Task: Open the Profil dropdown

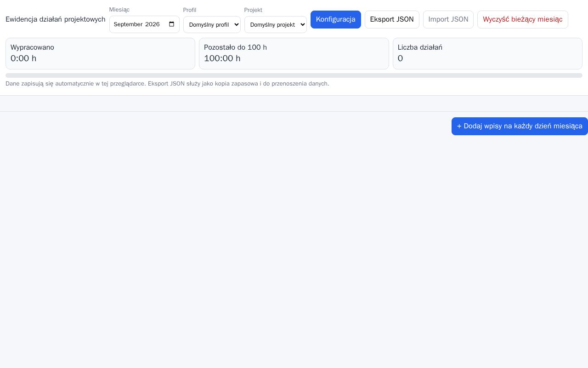Action: (212, 25)
